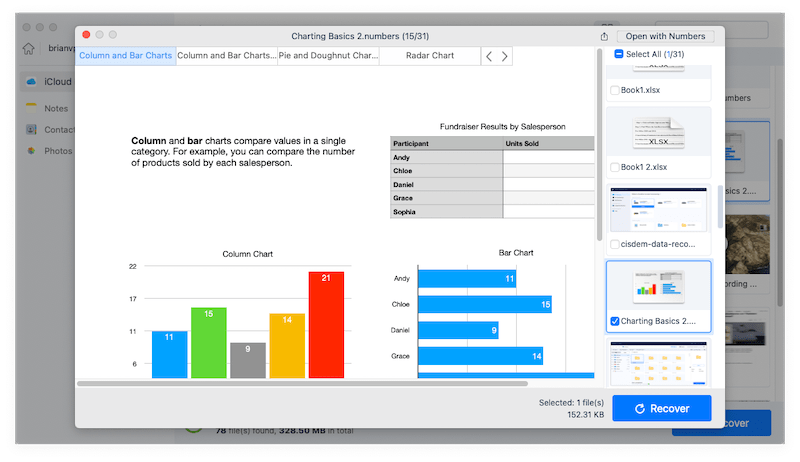
Task: Open the Pie and Doughnut Chart tab
Action: pyautogui.click(x=328, y=56)
